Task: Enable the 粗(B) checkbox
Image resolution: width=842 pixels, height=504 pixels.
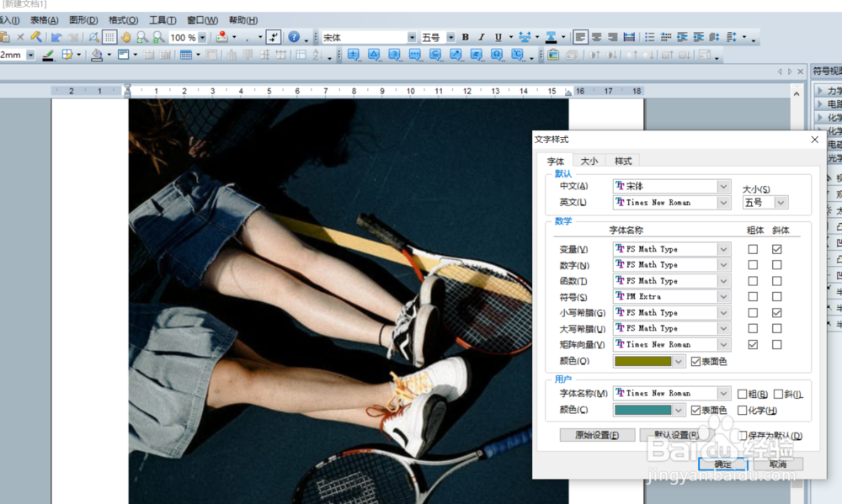Action: point(742,394)
